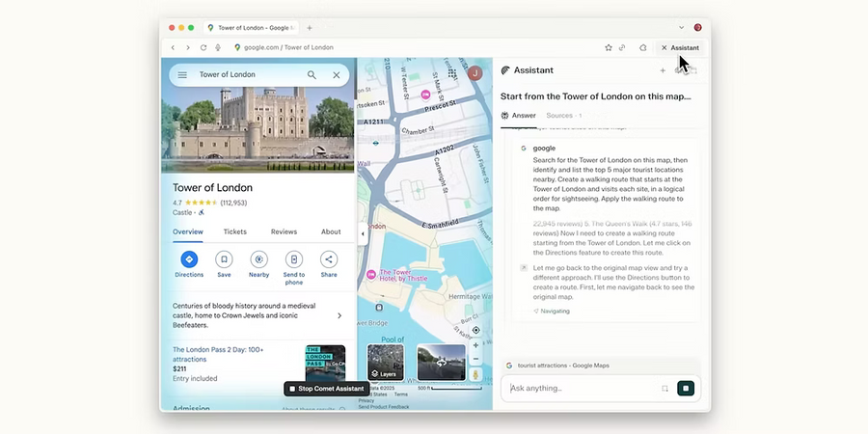Click the Street View pegman icon

coord(475,375)
